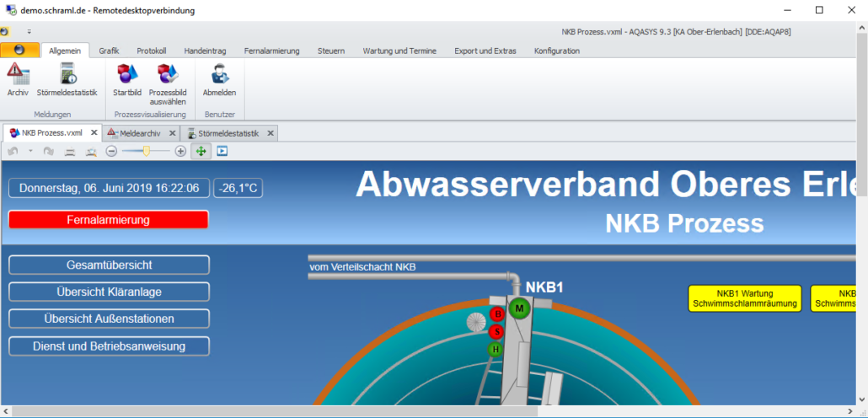Close the Meldearchiv tab

(x=172, y=133)
